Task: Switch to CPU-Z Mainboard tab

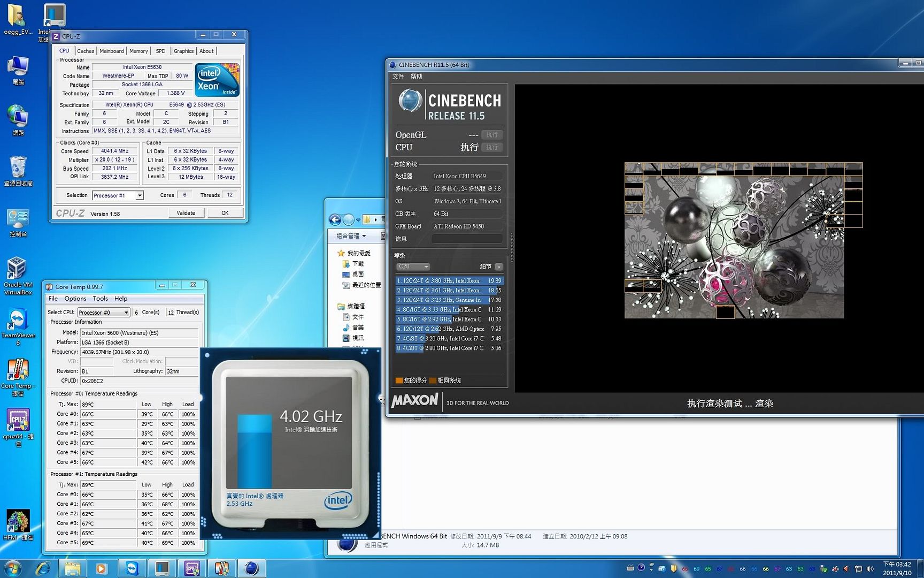Action: [x=112, y=51]
